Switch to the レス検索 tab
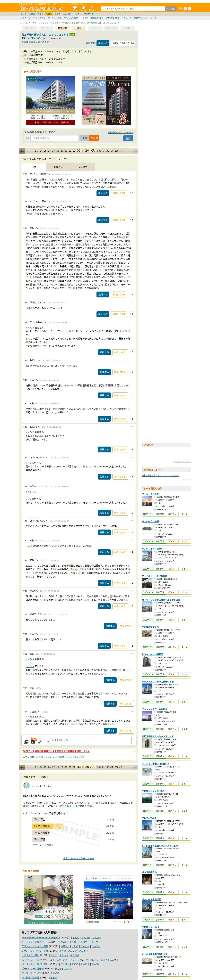The width and height of the screenshot is (210, 980). point(83,167)
